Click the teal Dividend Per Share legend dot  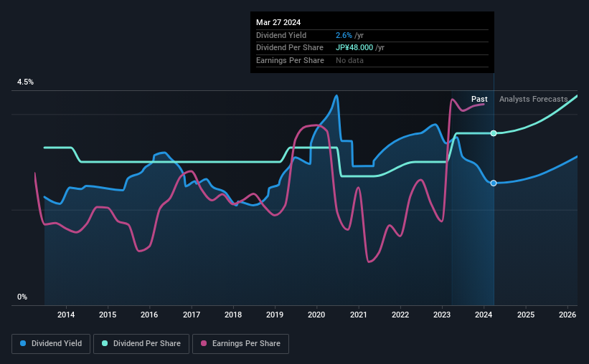pyautogui.click(x=105, y=343)
